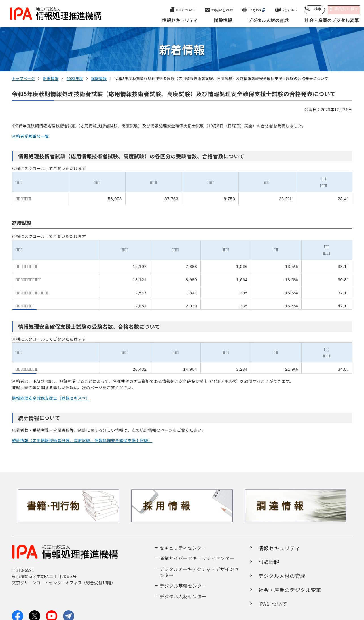Open footer link デジタル人材センター
Screen dimensions: 364x620
[183, 597]
